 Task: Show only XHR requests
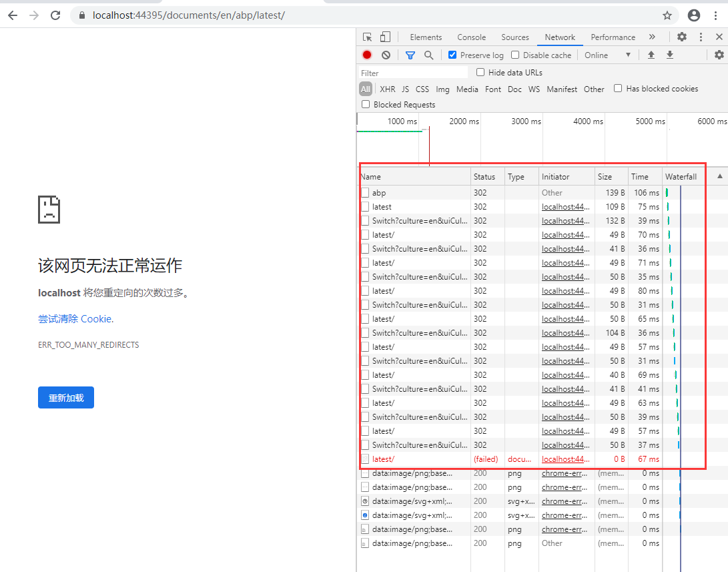[x=387, y=88]
